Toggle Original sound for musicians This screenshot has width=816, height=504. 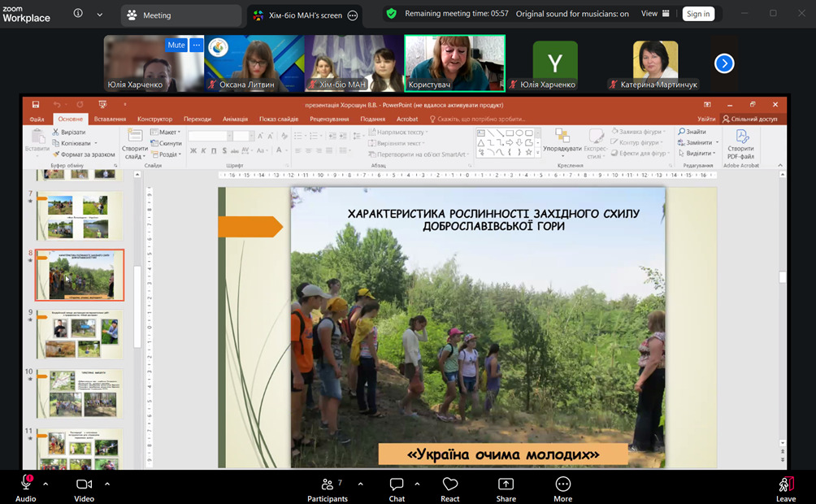point(572,14)
